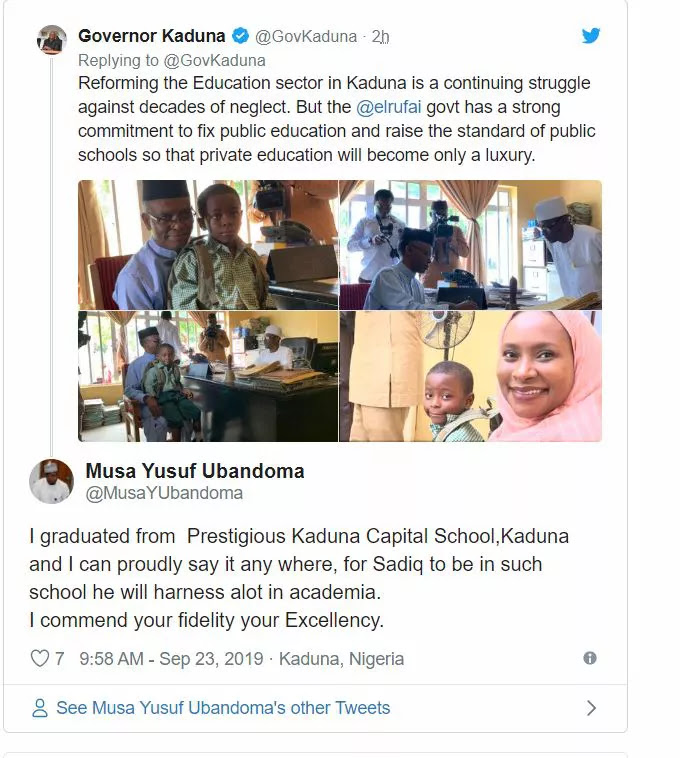
Task: Open bottom-right photo of woman in pink hijab
Action: pos(471,376)
